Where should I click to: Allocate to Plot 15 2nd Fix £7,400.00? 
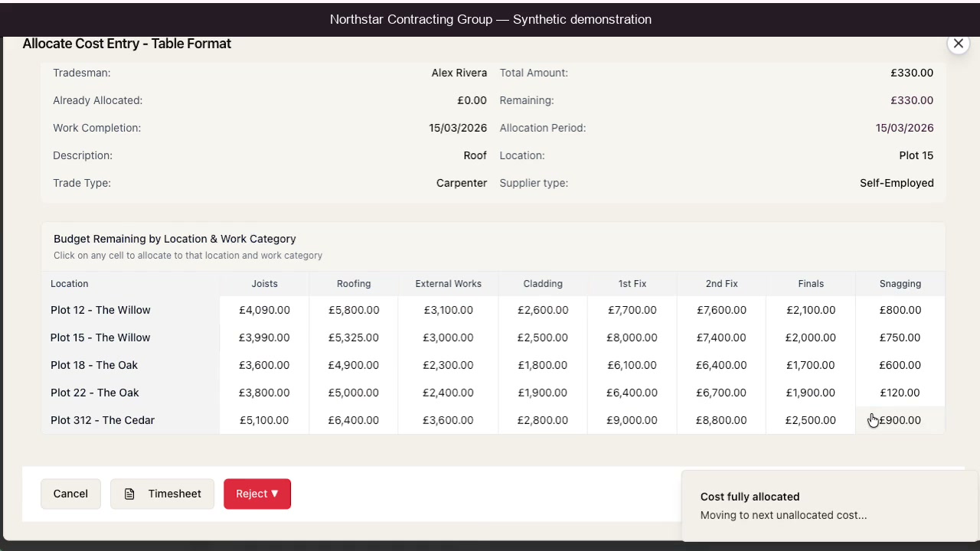click(721, 337)
